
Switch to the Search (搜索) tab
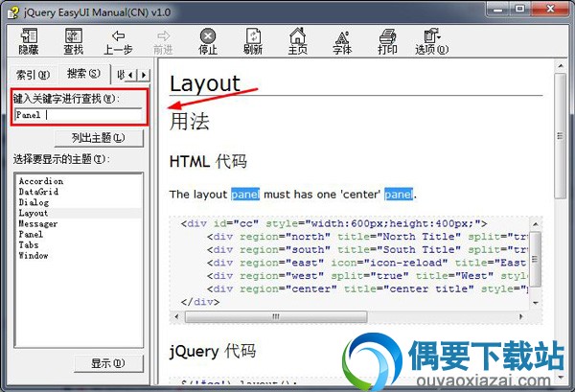[x=83, y=74]
